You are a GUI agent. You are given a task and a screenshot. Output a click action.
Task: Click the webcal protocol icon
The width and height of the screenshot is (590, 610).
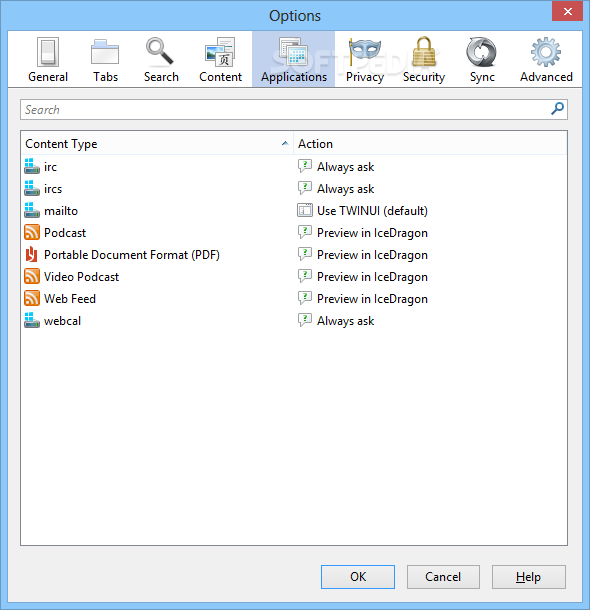32,320
